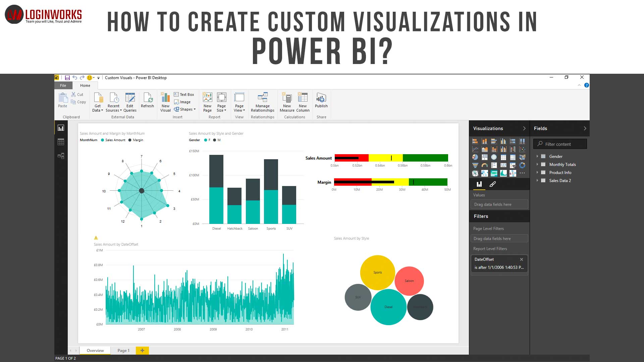The width and height of the screenshot is (644, 362).
Task: Open Relationships view from left sidebar
Action: [x=61, y=156]
